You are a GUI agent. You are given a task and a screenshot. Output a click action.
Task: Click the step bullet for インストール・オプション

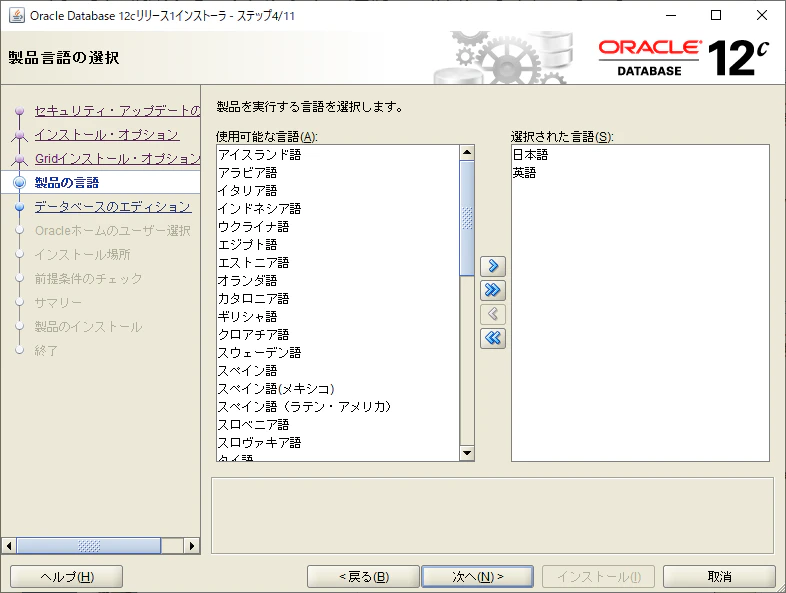[x=20, y=134]
